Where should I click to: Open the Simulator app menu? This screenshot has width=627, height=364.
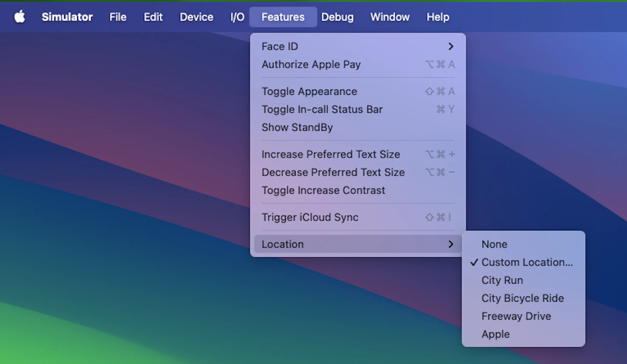67,17
